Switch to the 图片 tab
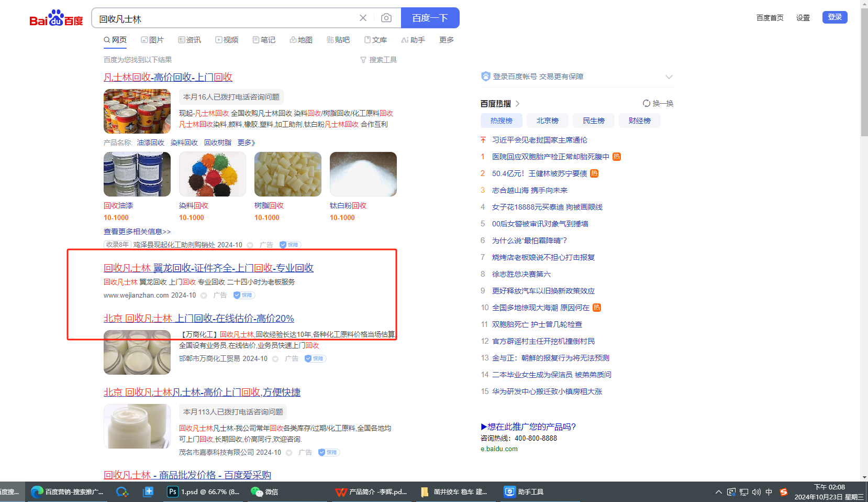868x502 pixels. coord(152,40)
